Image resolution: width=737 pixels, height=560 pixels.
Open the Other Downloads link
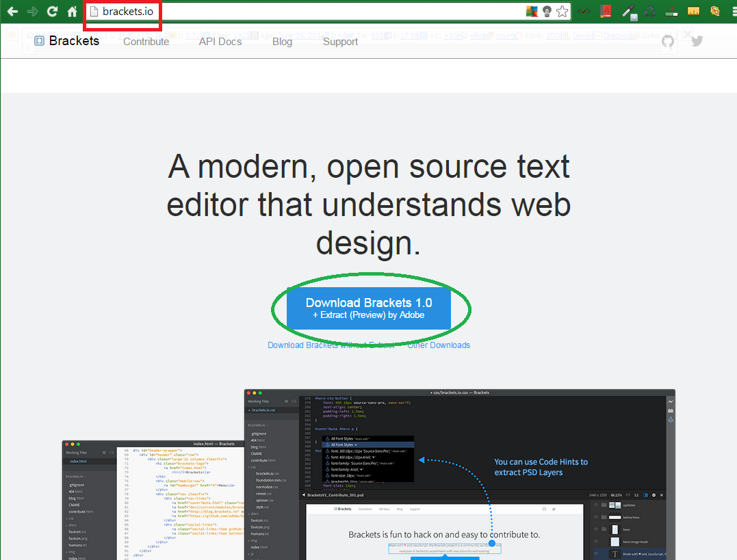click(438, 345)
